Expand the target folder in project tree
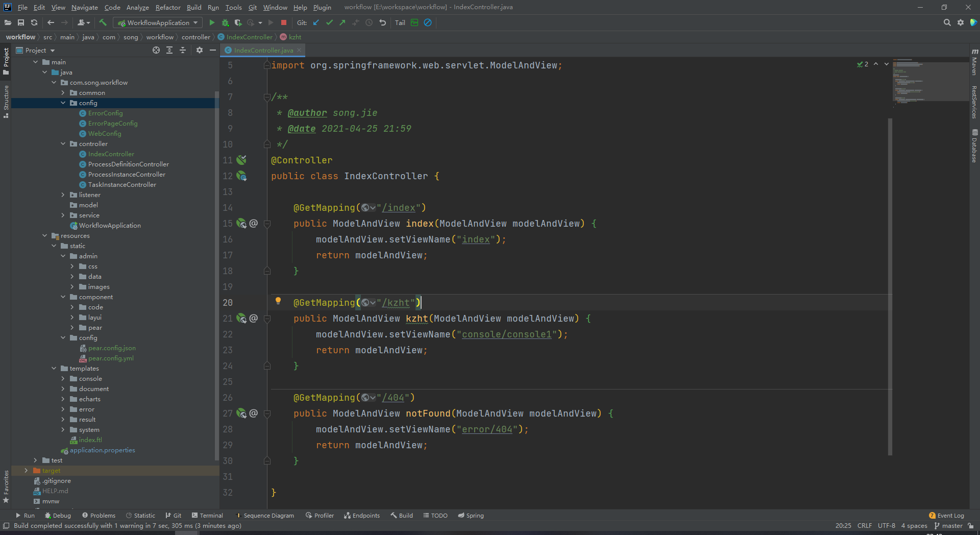This screenshot has width=980, height=535. pyautogui.click(x=26, y=471)
